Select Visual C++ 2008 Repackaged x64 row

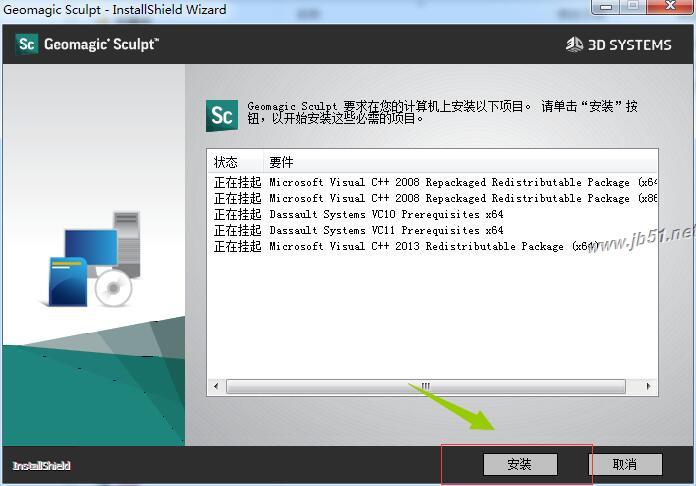[433, 182]
